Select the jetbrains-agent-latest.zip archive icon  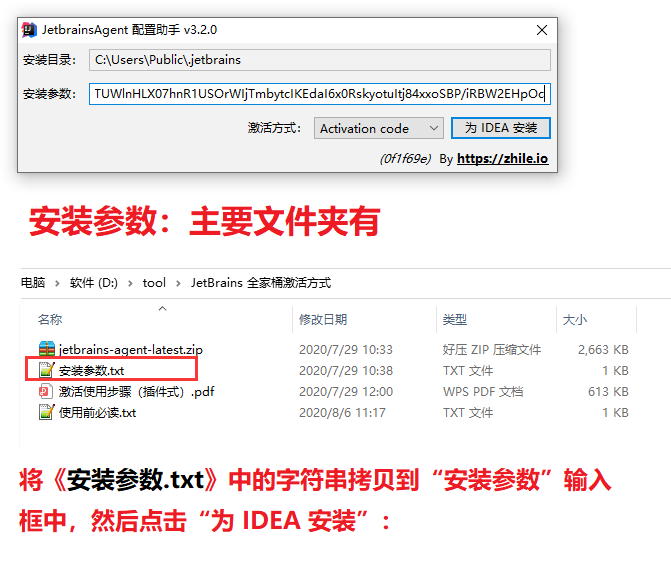point(46,350)
